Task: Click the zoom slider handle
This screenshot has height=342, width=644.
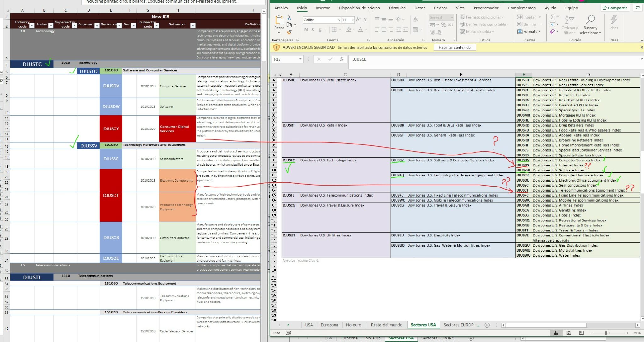Action: point(606,333)
